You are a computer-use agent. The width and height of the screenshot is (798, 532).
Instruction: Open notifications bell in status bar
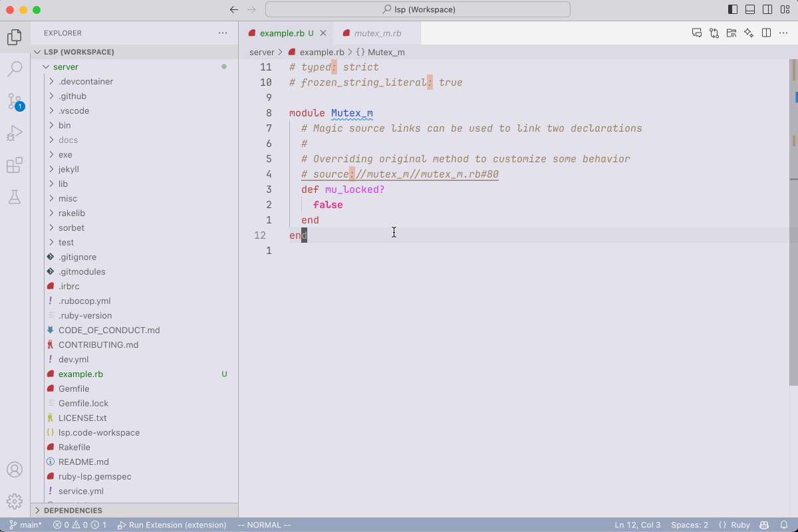click(x=784, y=525)
